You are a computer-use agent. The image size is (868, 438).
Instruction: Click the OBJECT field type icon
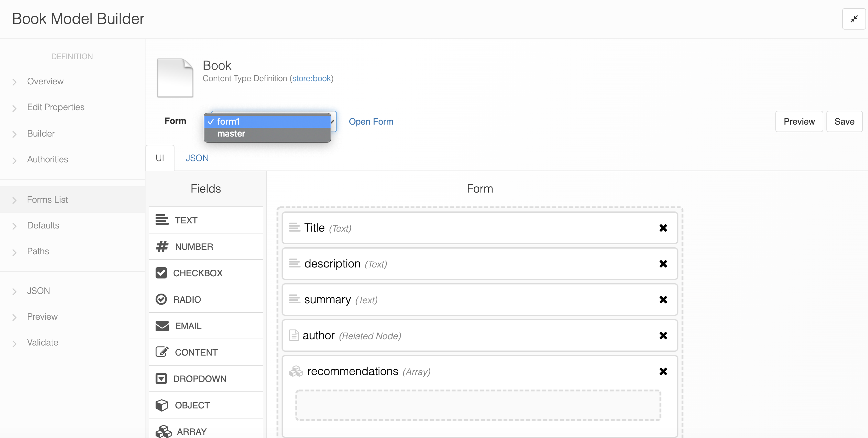coord(162,404)
